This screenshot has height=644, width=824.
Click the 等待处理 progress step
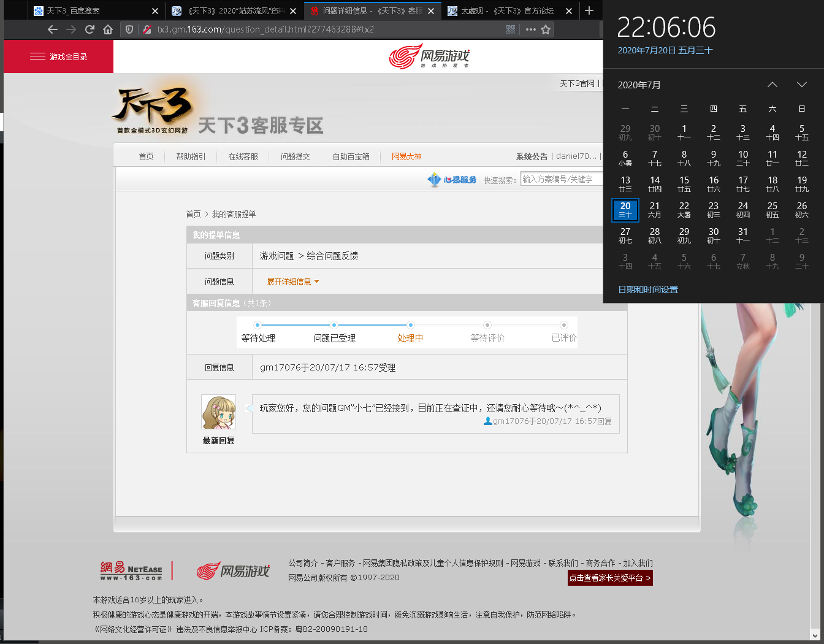[x=258, y=338]
